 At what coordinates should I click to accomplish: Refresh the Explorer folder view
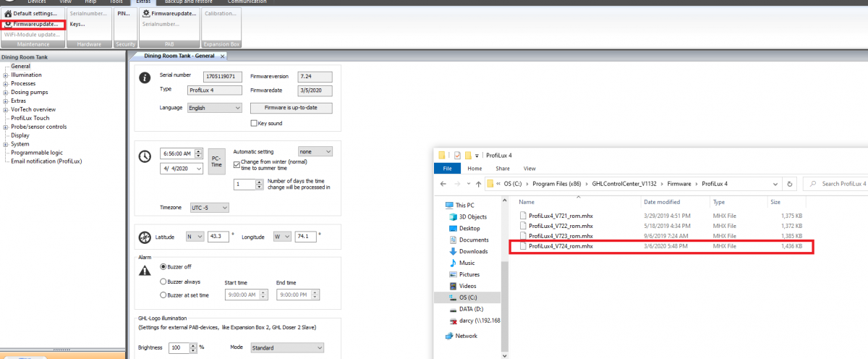789,183
